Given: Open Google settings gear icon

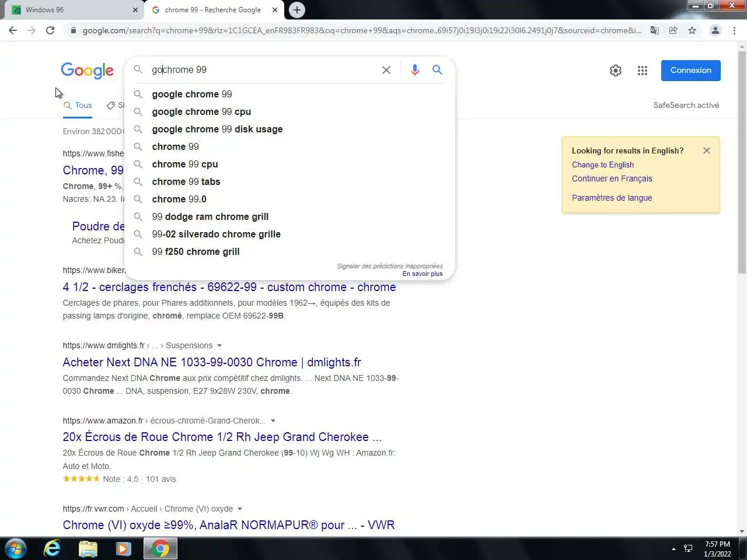Looking at the screenshot, I should click(616, 71).
